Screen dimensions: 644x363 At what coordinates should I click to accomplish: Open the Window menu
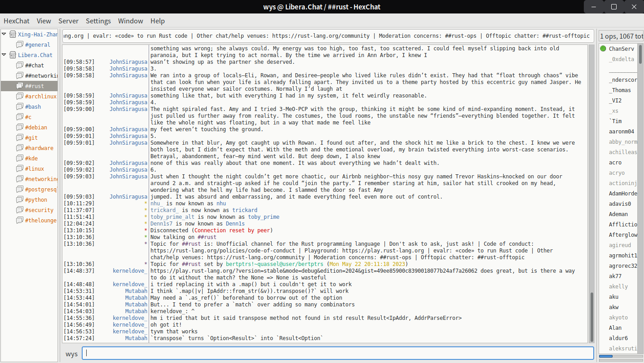(131, 21)
